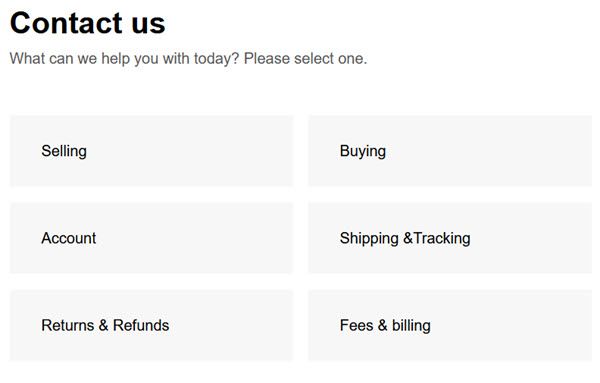The height and width of the screenshot is (383, 600).
Task: Pick the Shipping & Tracking topic
Action: 450,238
